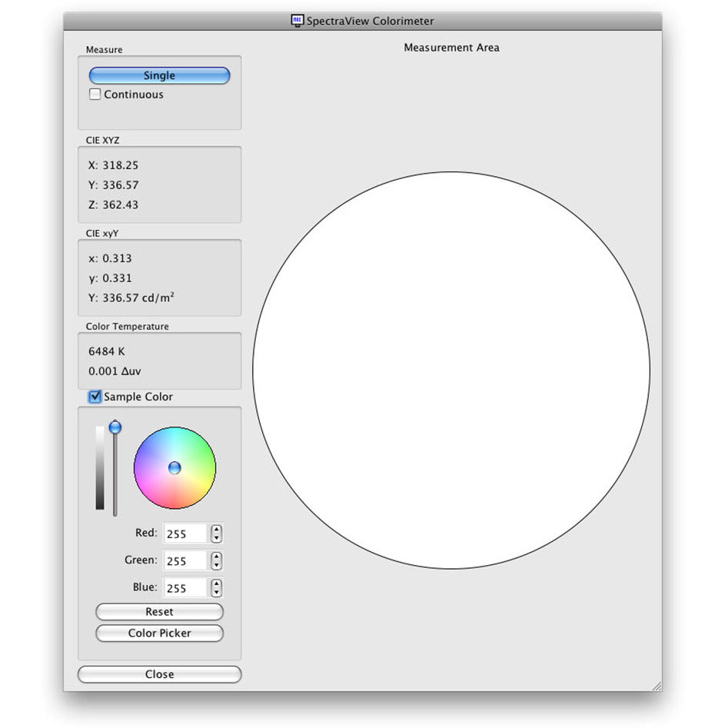This screenshot has height=728, width=728.
Task: Click the grayscale gradient bar
Action: point(100,467)
